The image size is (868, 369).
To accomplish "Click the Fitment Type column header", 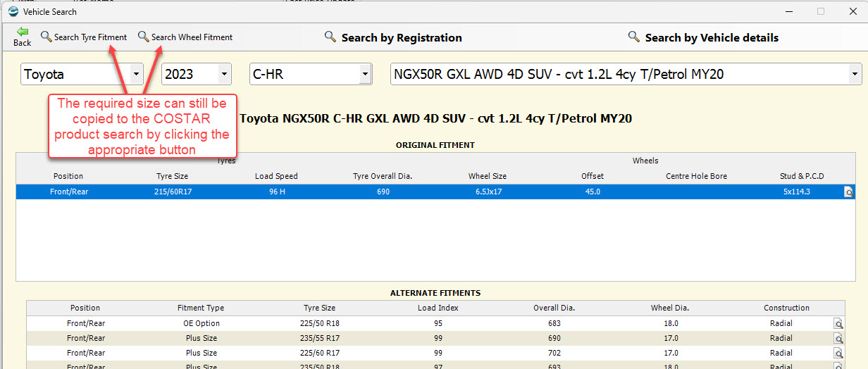I will 201,308.
